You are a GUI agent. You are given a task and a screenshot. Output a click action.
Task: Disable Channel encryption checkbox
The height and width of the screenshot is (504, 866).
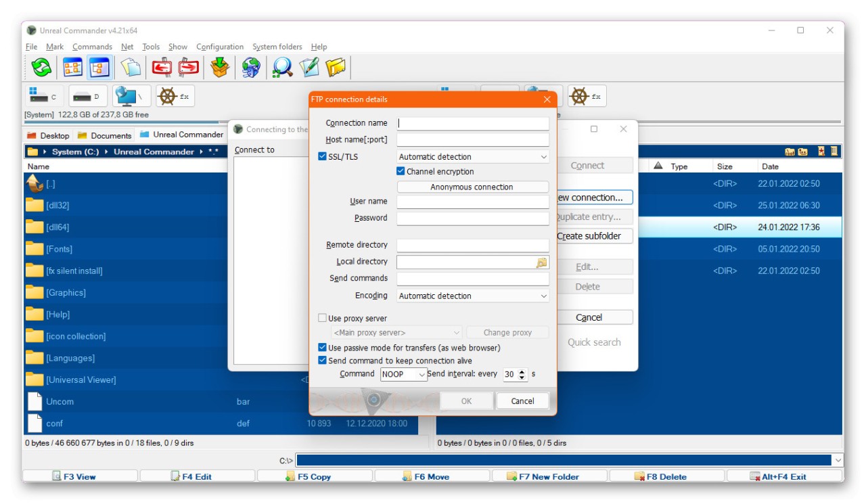401,172
